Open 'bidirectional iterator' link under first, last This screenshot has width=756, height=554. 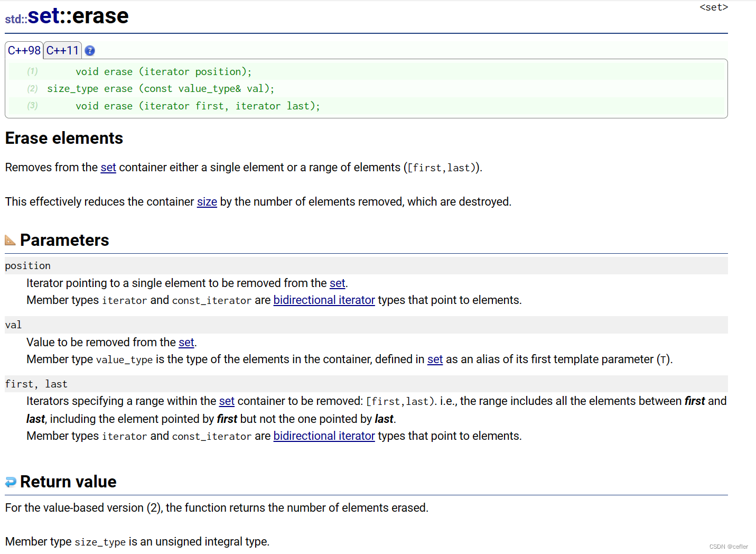coord(324,436)
